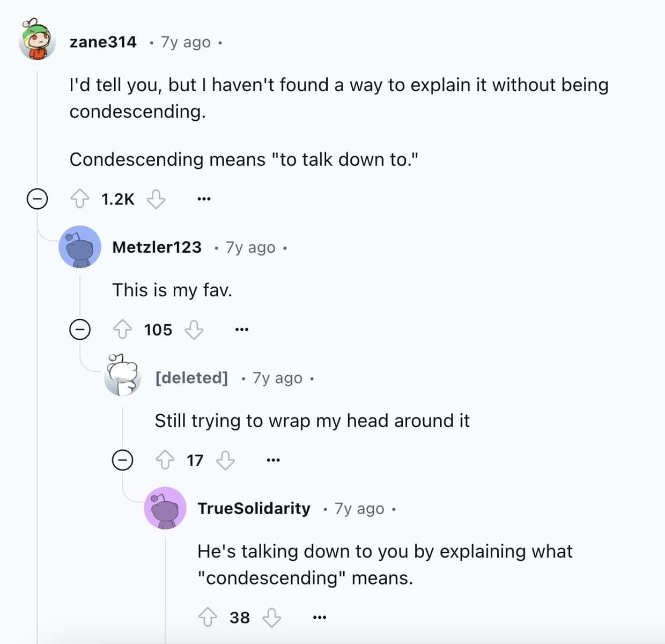
Task: Upvote zane314's condescending comment
Action: pyautogui.click(x=80, y=199)
